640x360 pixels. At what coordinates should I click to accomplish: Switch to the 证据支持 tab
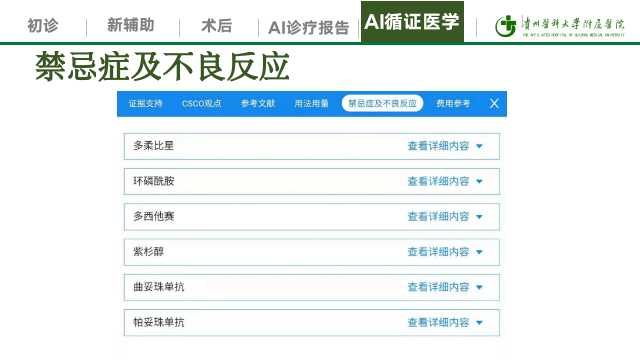pyautogui.click(x=146, y=104)
